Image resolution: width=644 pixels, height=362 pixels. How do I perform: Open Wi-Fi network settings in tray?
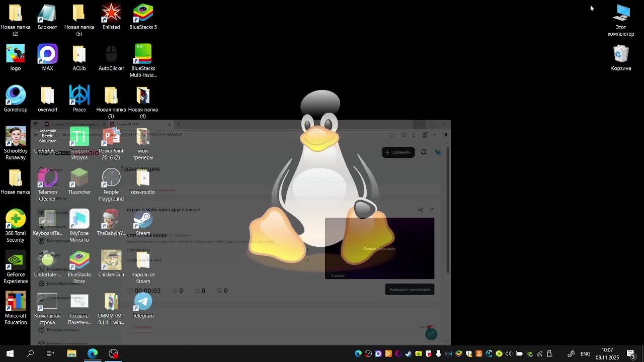click(x=539, y=353)
